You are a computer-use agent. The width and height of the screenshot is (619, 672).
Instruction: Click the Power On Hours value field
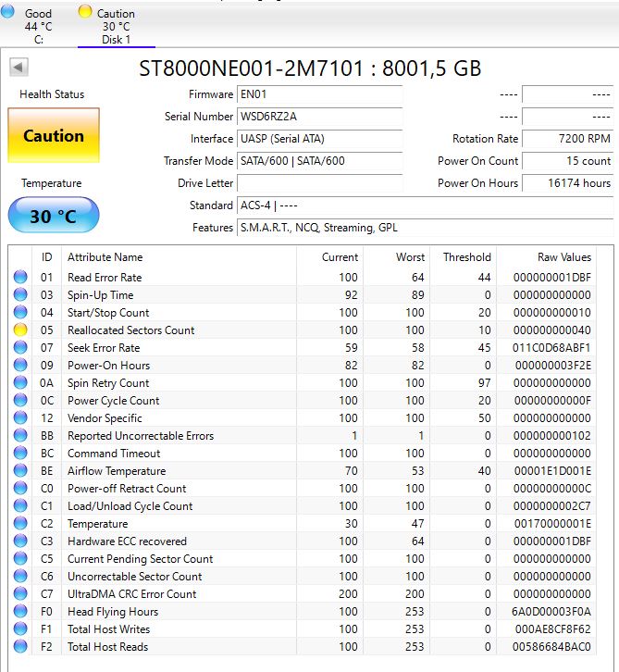click(x=567, y=183)
